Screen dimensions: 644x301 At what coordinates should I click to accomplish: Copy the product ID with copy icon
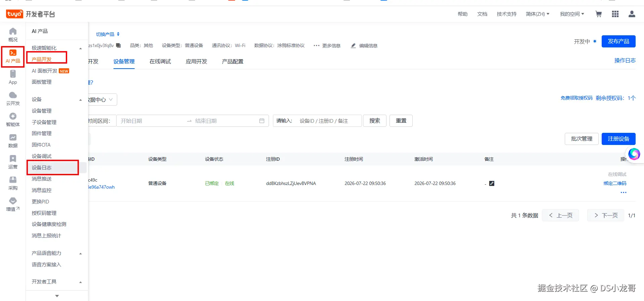(x=119, y=45)
